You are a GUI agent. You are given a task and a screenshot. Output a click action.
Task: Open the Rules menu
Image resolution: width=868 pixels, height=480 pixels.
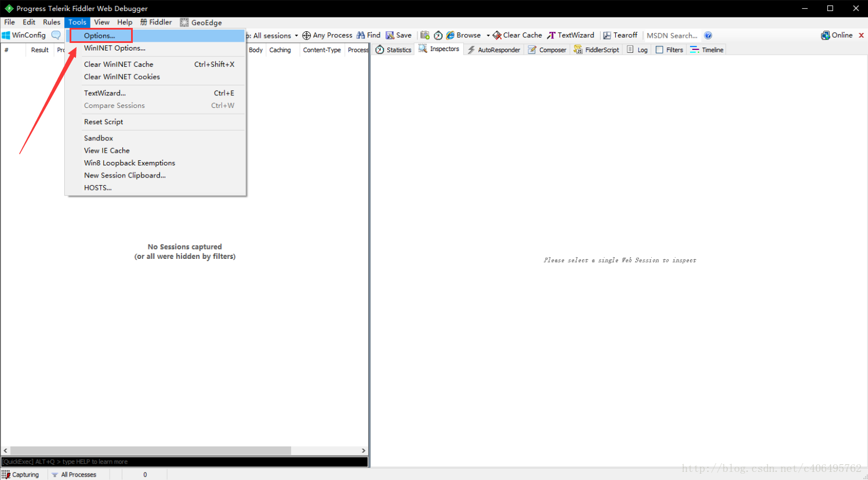(52, 22)
